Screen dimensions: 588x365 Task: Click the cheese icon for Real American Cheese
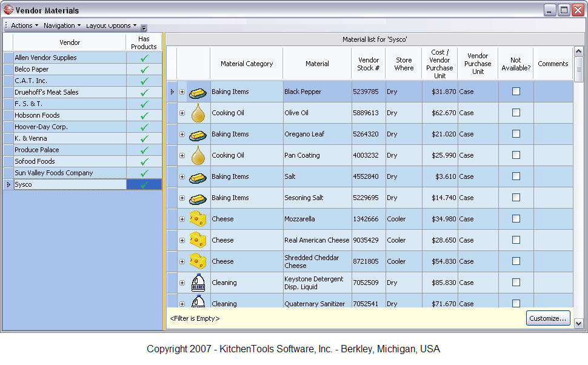tap(198, 240)
